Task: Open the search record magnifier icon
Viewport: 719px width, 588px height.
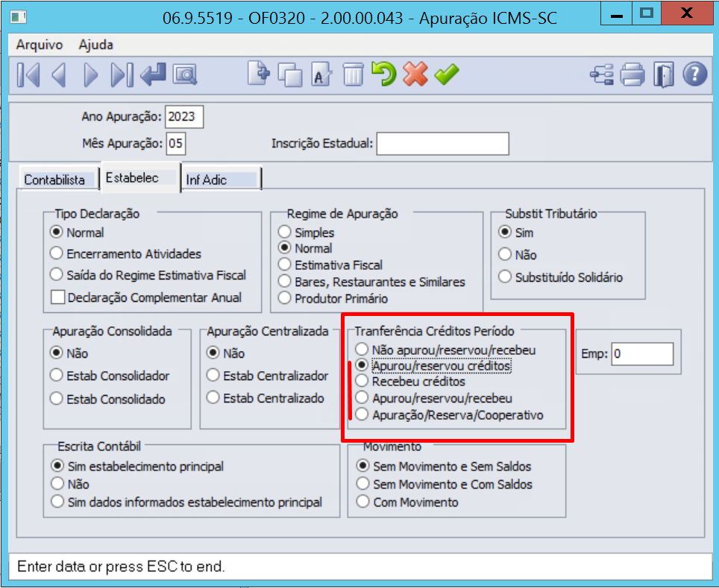Action: tap(183, 75)
